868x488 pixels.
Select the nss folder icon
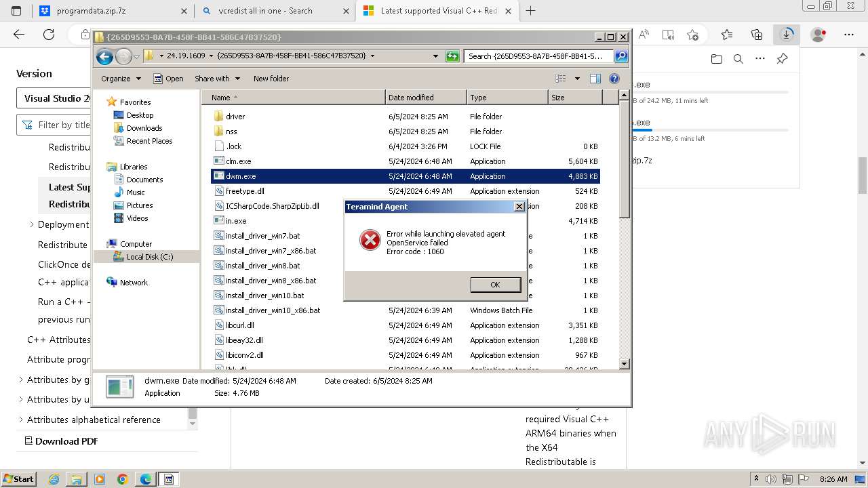[x=219, y=131]
